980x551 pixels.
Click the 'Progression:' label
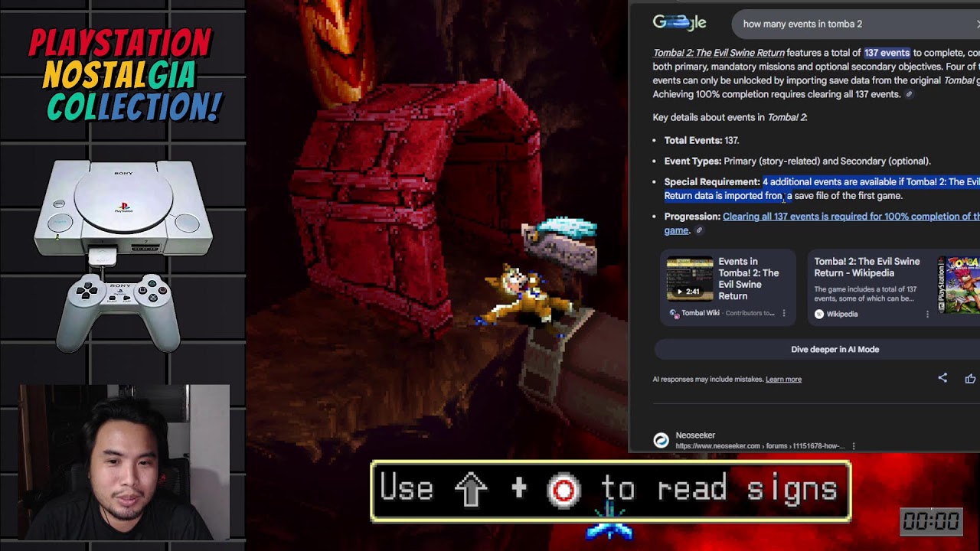click(x=692, y=216)
